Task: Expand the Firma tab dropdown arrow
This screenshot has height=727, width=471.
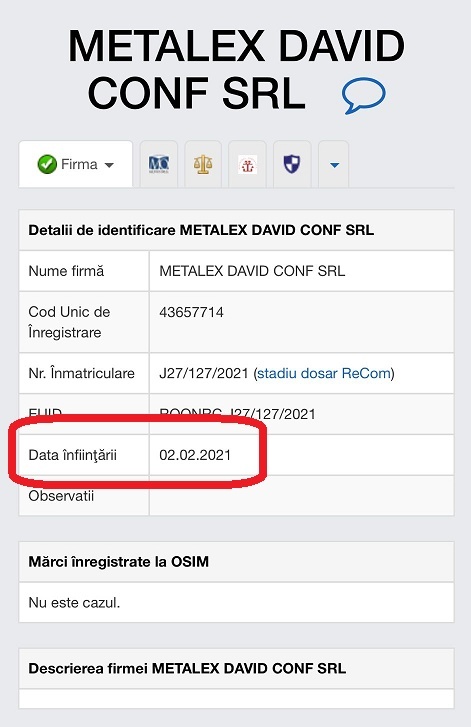Action: click(x=109, y=165)
